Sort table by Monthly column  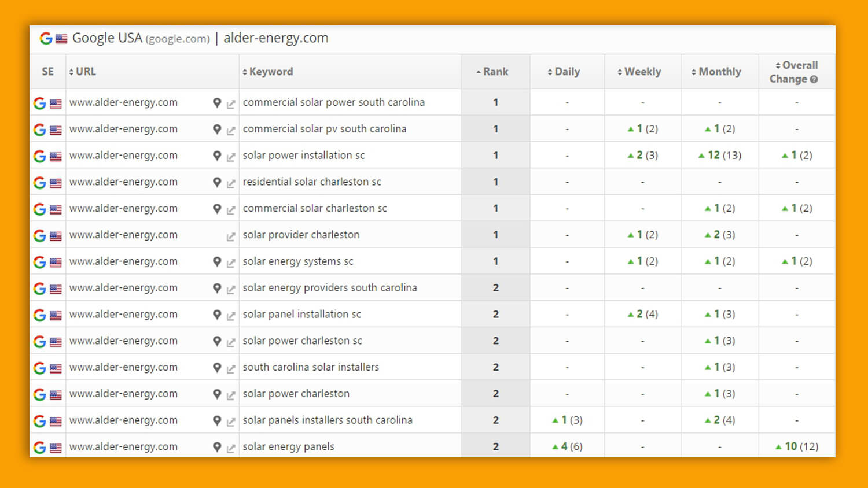[x=716, y=72]
